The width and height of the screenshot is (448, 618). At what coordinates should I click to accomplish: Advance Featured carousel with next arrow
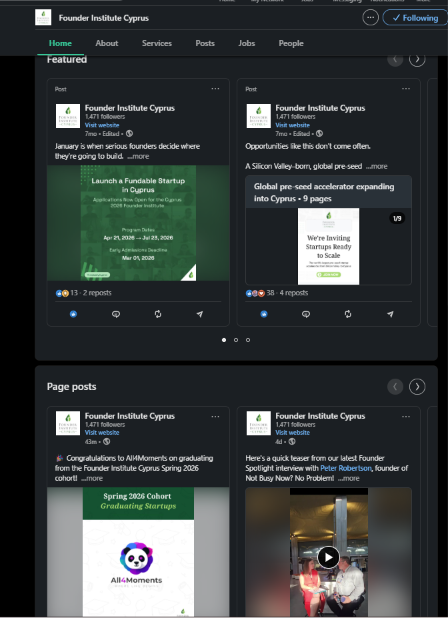coord(417,59)
